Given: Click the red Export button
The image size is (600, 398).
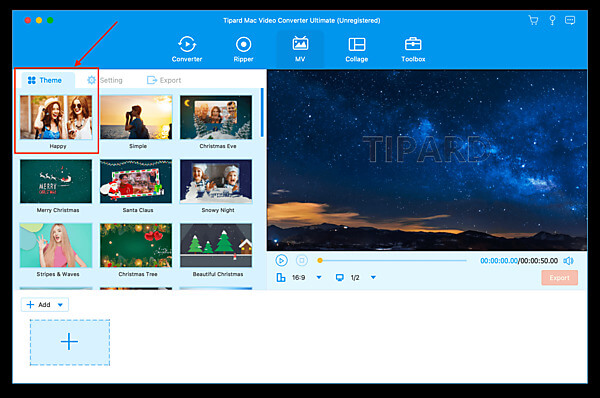Looking at the screenshot, I should tap(559, 278).
